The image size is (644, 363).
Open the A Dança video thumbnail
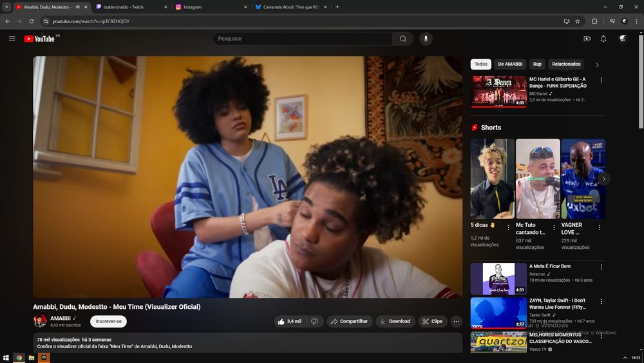point(498,92)
